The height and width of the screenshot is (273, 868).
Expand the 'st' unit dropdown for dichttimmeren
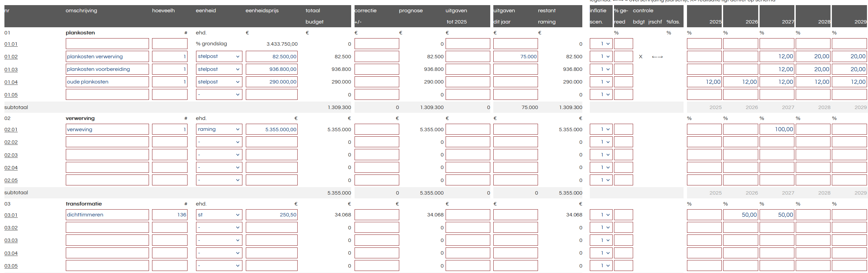219,215
